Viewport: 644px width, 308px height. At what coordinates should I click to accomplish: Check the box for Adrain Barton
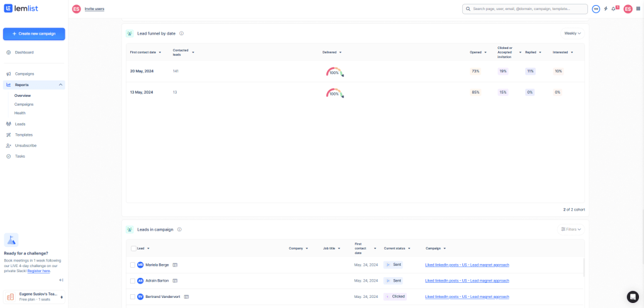click(x=133, y=281)
